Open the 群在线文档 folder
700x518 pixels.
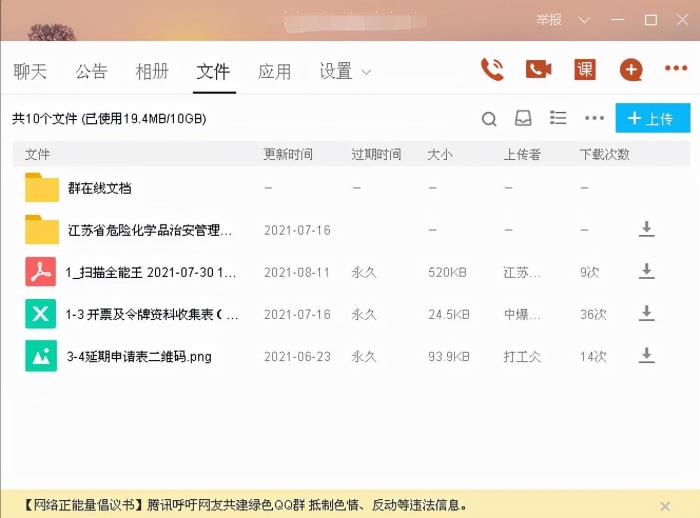click(x=99, y=187)
